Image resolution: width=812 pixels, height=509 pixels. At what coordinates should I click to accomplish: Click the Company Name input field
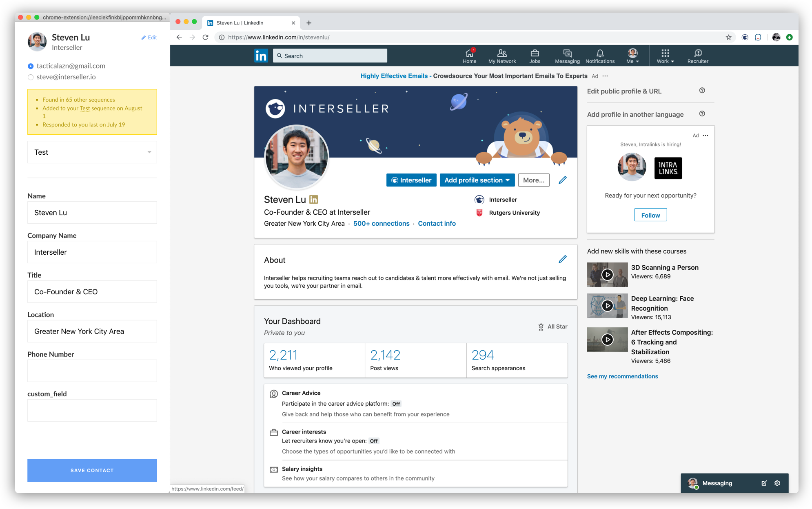(x=92, y=252)
